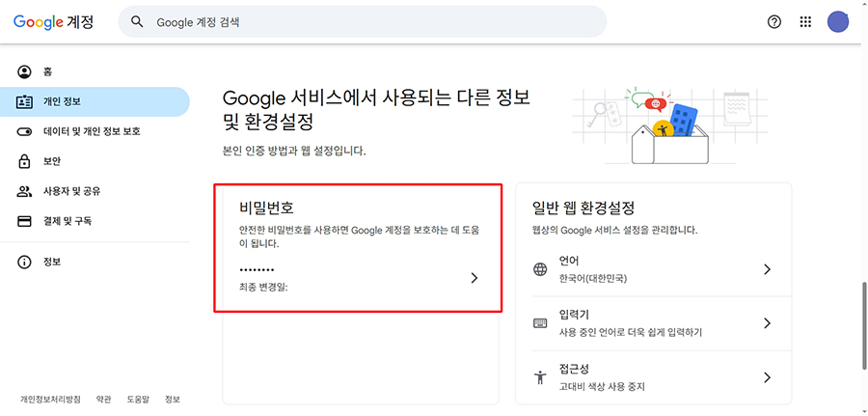This screenshot has width=868, height=416.
Task: Click the 데이터 및 개인 정보 보호 toggle icon
Action: point(24,132)
